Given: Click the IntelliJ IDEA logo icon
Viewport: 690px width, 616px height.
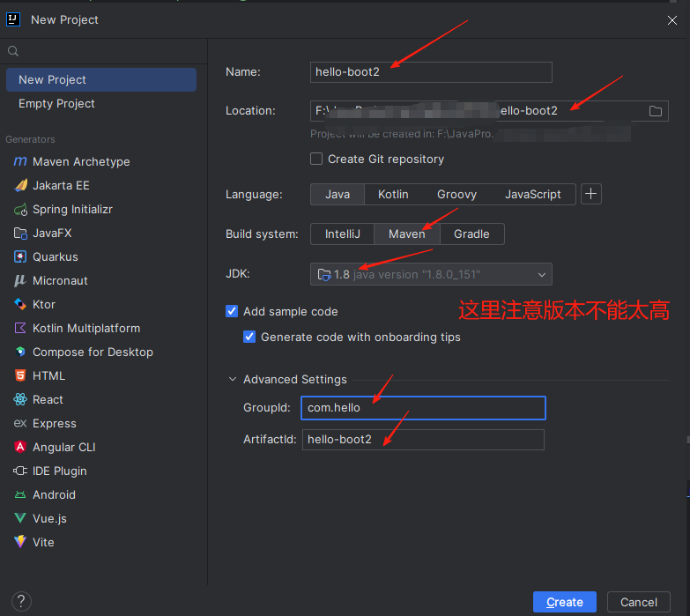Looking at the screenshot, I should [13, 19].
